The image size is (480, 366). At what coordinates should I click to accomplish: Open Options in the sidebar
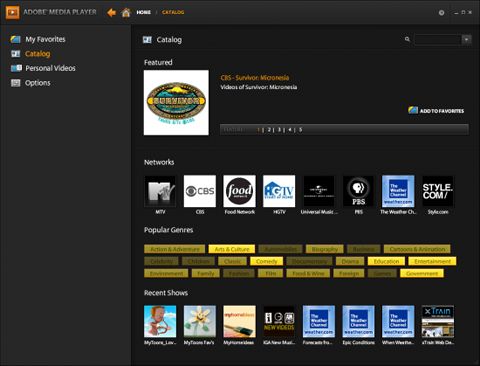(x=38, y=83)
